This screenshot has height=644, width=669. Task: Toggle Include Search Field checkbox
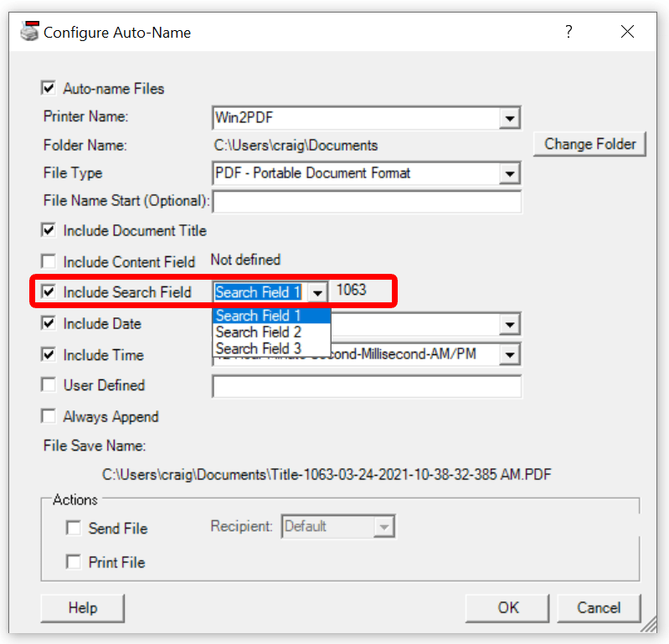[49, 292]
